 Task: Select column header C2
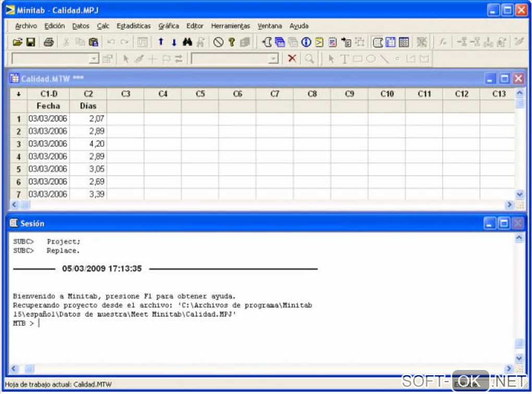88,94
